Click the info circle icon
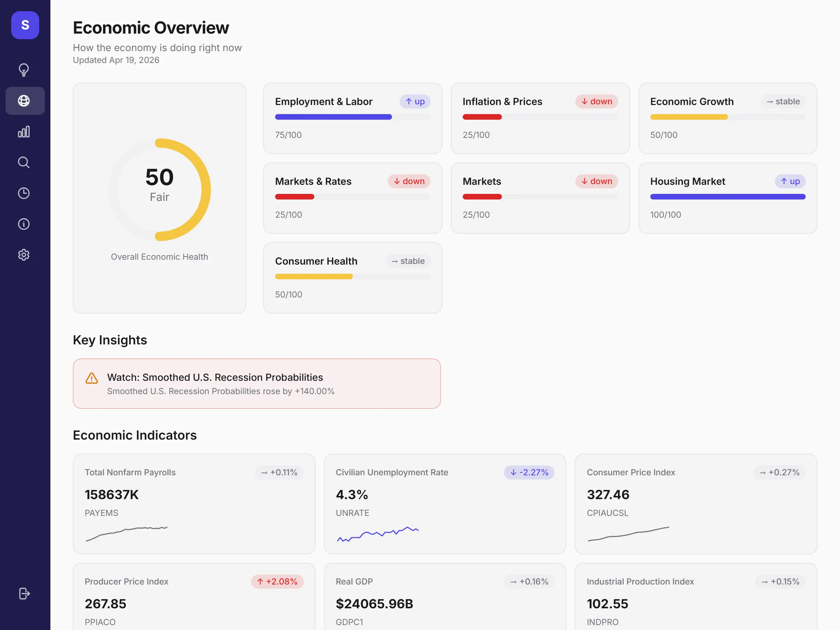The height and width of the screenshot is (630, 840). click(24, 224)
